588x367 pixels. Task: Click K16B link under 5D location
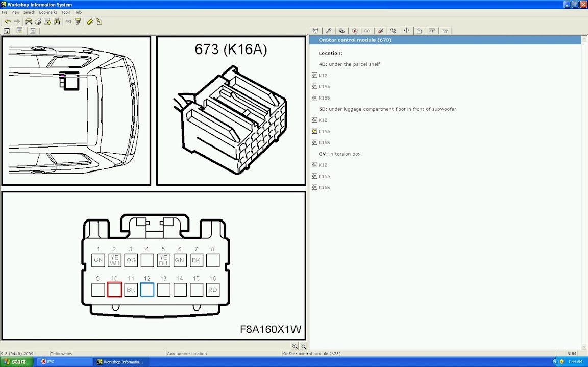point(324,143)
